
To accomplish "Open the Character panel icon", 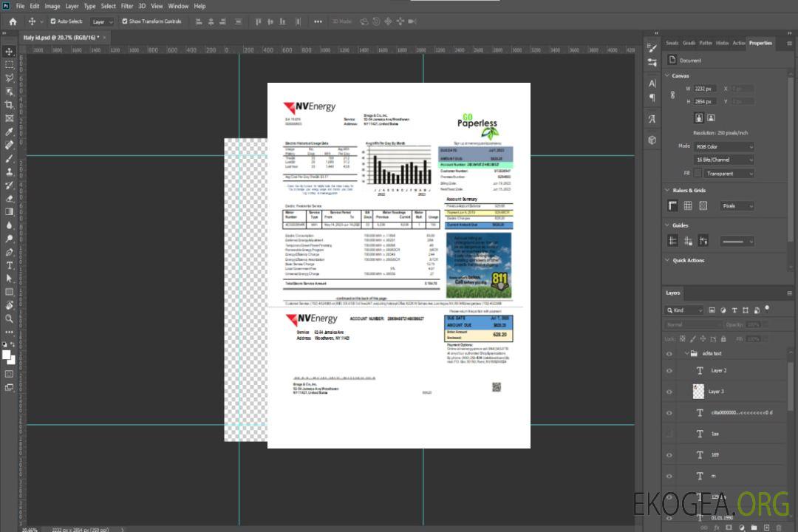I will tap(652, 83).
